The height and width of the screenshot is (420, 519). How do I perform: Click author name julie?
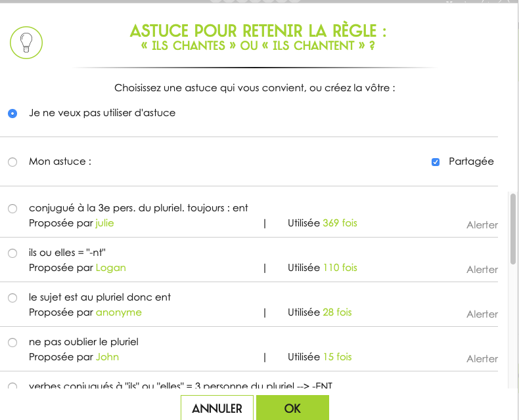pos(104,223)
